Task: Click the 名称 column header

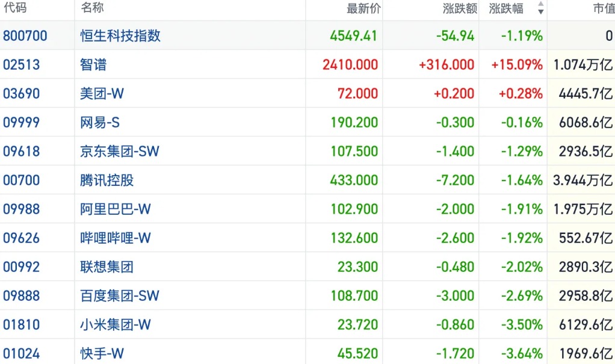Action: coord(92,7)
